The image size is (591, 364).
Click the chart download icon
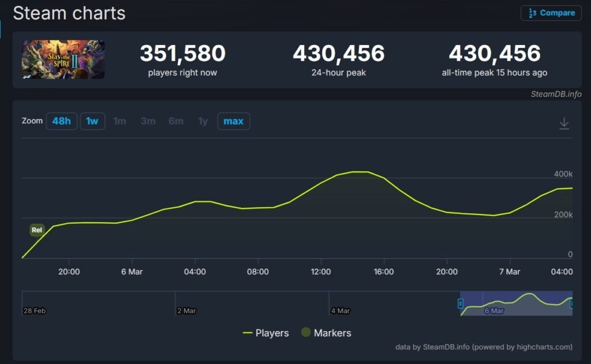coord(564,122)
